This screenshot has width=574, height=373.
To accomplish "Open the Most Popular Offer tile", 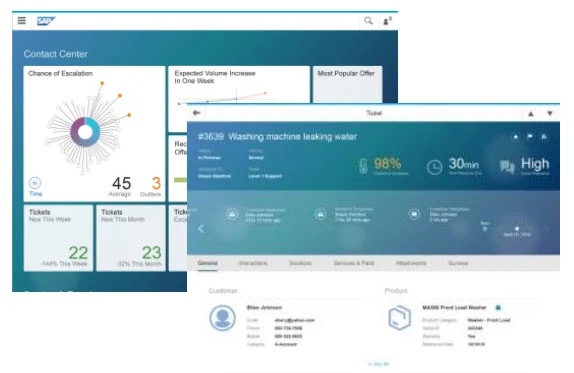I will [x=347, y=85].
